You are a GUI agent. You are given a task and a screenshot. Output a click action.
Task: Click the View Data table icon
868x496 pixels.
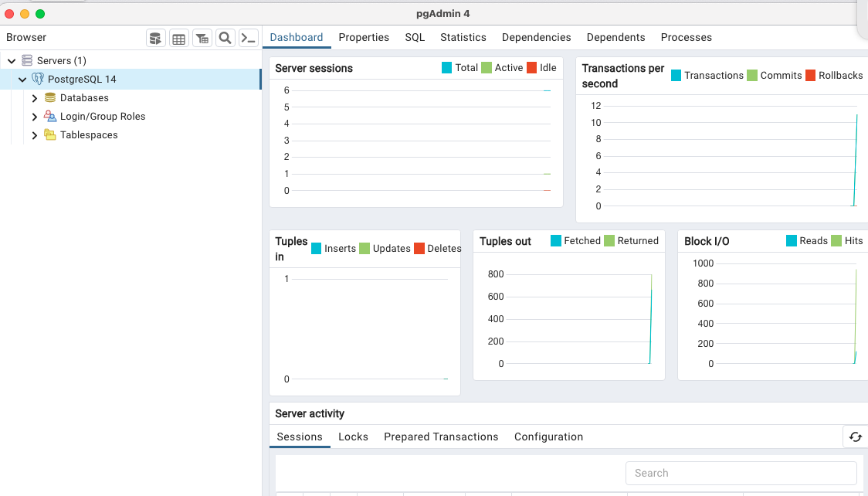[x=179, y=38]
